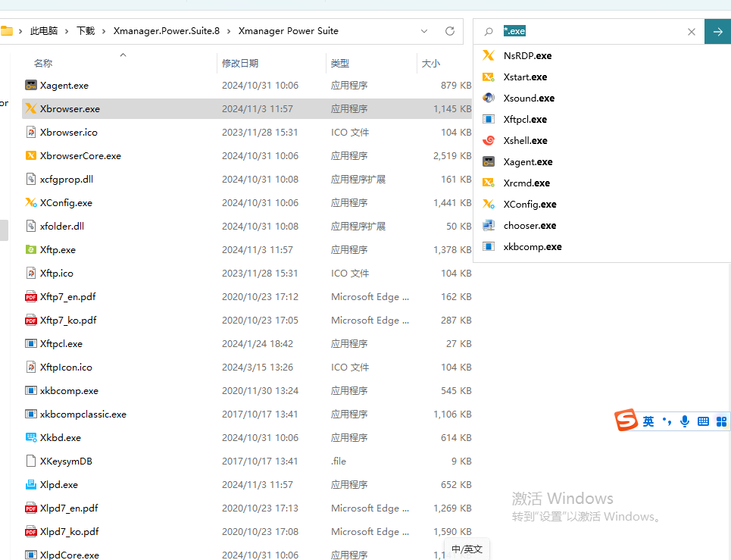
Task: Click Xshell.exe red swirl icon in suggestions
Action: coord(488,140)
